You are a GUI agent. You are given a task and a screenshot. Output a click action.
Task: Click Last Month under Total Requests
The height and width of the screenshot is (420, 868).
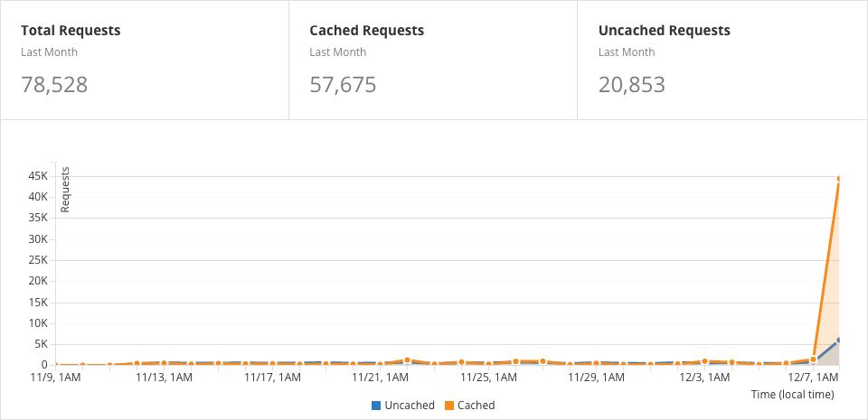pyautogui.click(x=49, y=52)
